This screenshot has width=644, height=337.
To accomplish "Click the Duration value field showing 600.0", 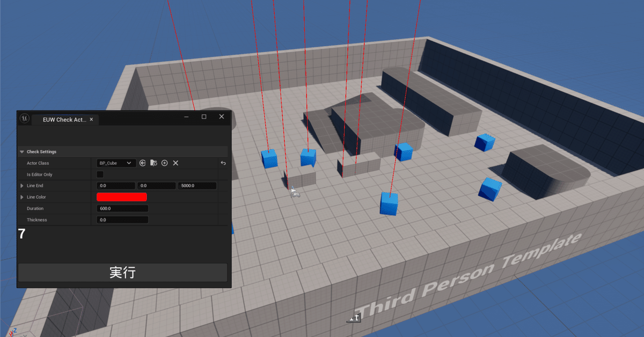I will coord(122,208).
